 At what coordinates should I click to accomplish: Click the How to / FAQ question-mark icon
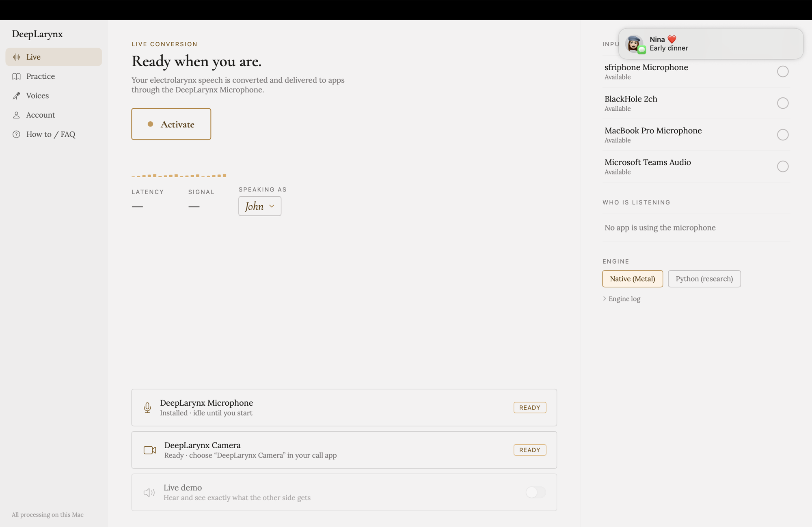[x=16, y=134]
